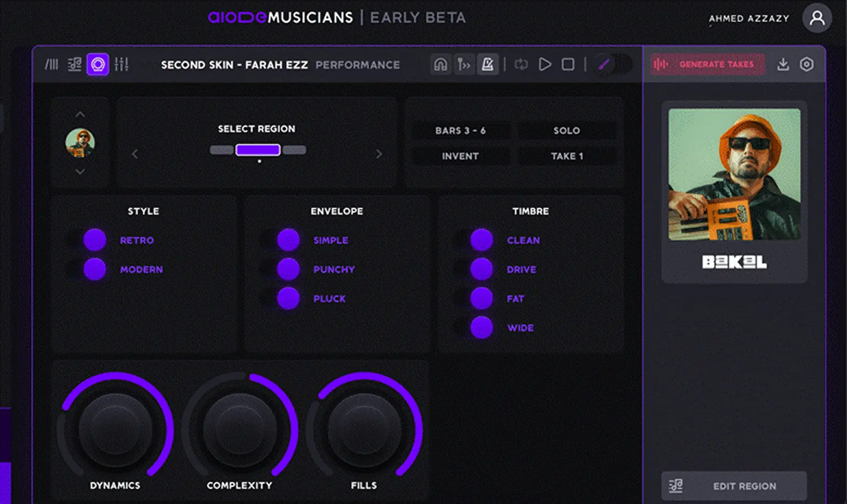Switch to previous musician with up chevron
This screenshot has width=847, height=504.
80,114
